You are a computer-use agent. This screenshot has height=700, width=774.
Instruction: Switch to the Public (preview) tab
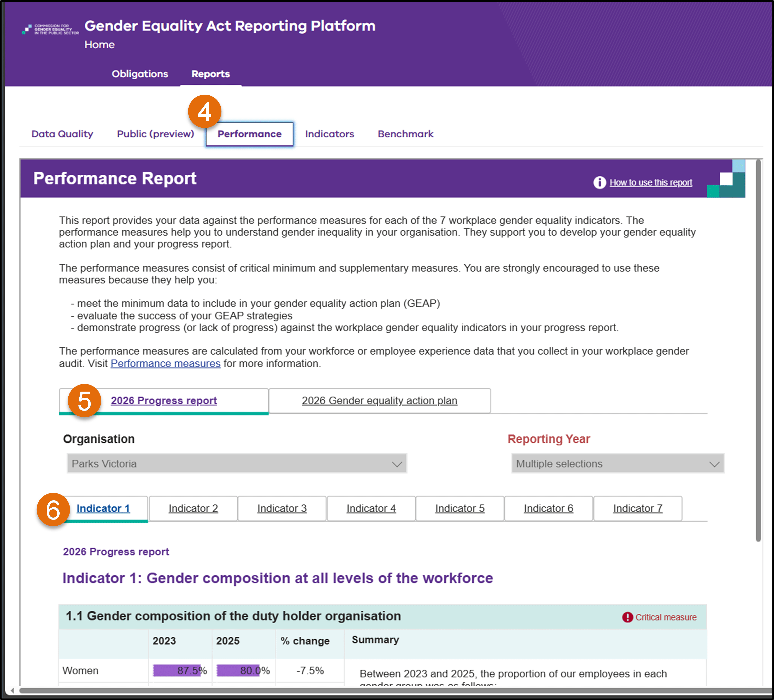point(155,134)
